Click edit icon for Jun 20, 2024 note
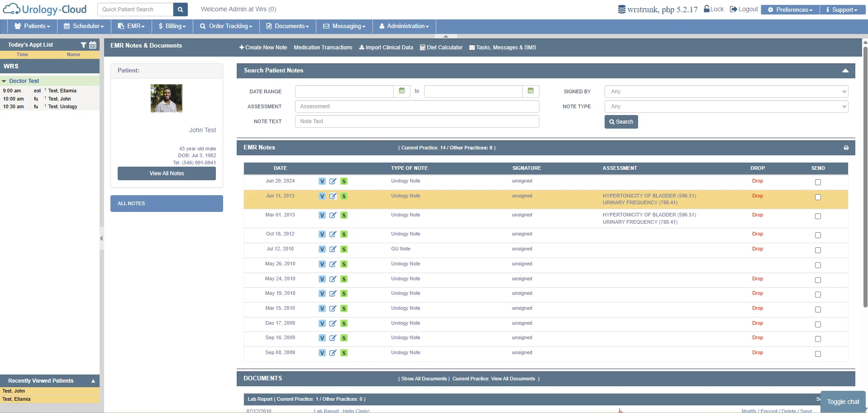 coord(333,181)
